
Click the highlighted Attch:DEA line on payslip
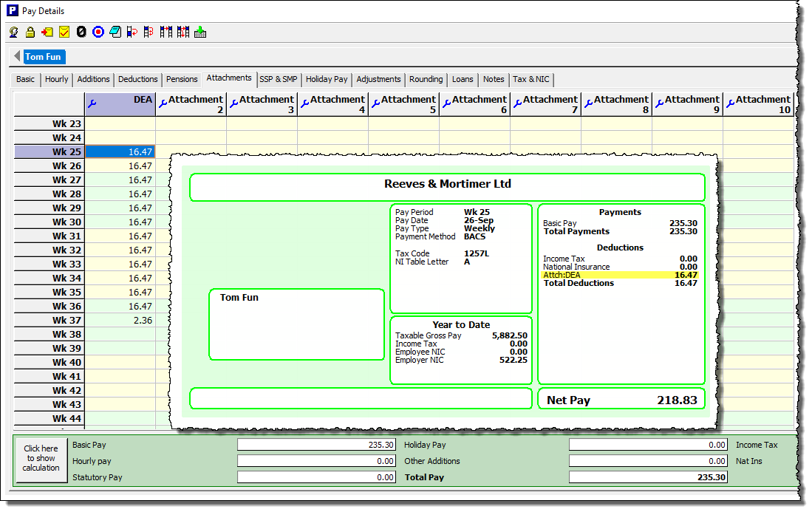(620, 275)
